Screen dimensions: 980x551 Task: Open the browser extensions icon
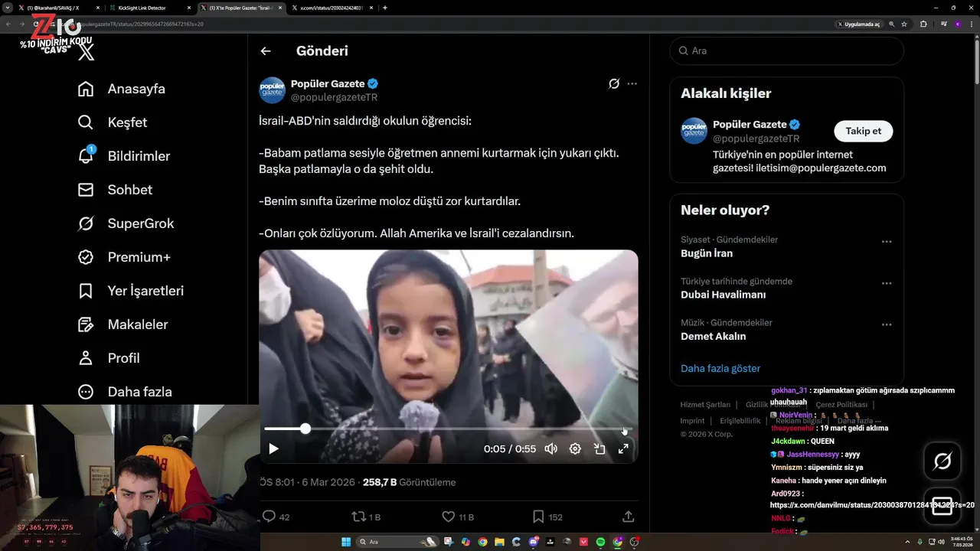(x=923, y=24)
